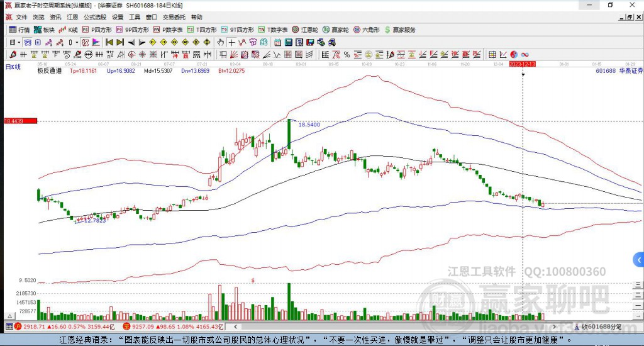Click the 日K线 chart label

[x=13, y=67]
